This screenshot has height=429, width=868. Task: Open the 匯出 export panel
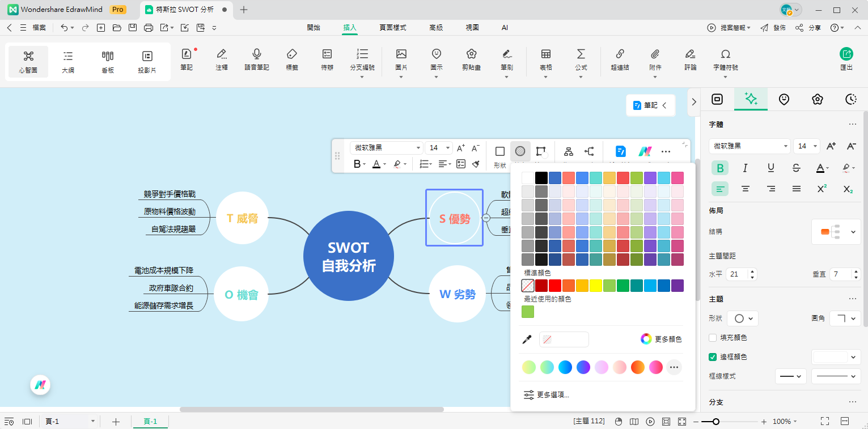[846, 61]
